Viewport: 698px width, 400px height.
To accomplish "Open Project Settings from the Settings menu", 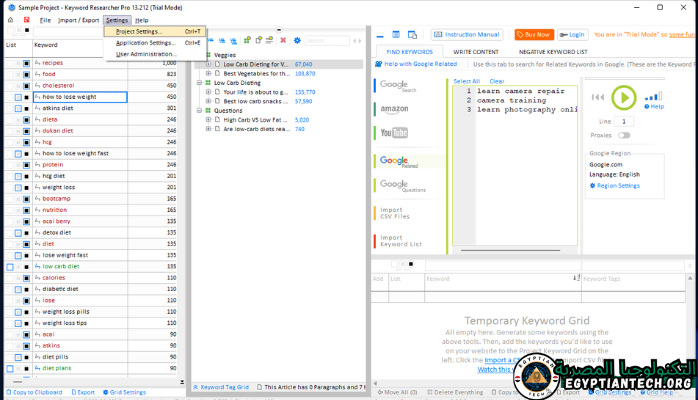I will [x=138, y=31].
